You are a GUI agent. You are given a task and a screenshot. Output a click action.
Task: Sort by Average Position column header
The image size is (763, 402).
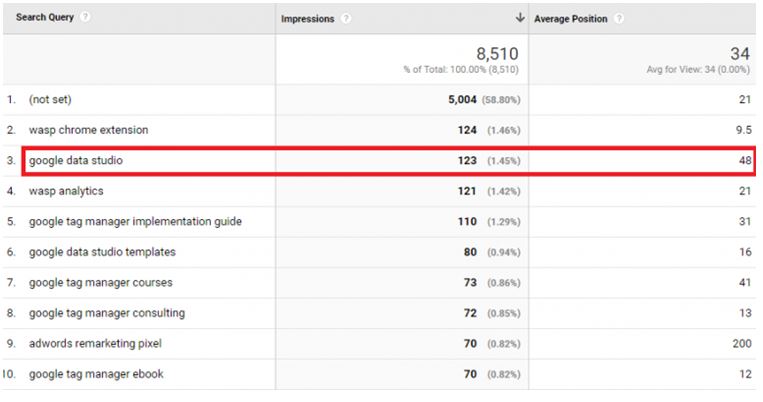[x=571, y=19]
